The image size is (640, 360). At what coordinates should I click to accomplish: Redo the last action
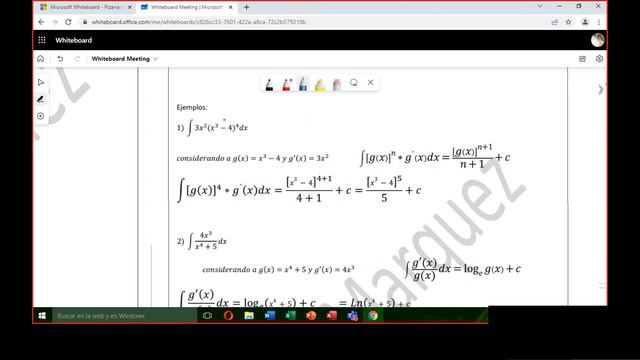(x=77, y=59)
